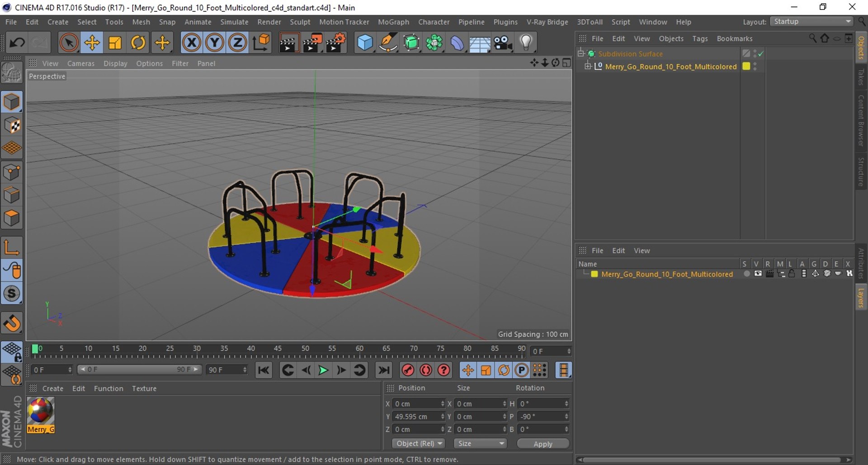
Task: Select the Move tool in the top toolbar
Action: click(x=92, y=43)
